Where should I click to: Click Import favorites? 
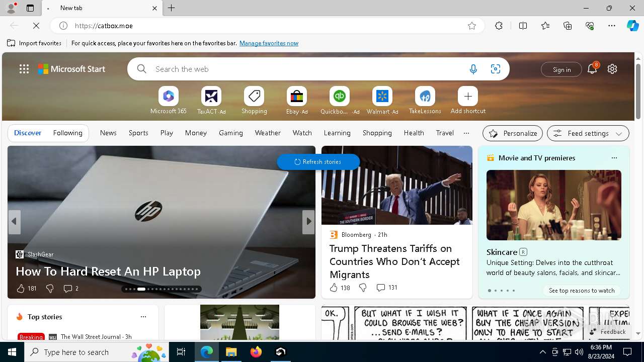click(34, 43)
